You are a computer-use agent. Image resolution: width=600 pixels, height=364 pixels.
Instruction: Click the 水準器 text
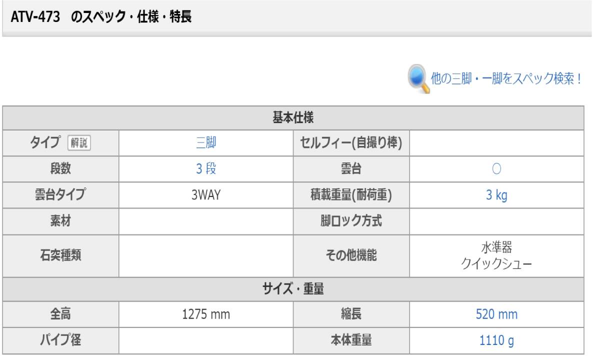[x=496, y=247]
